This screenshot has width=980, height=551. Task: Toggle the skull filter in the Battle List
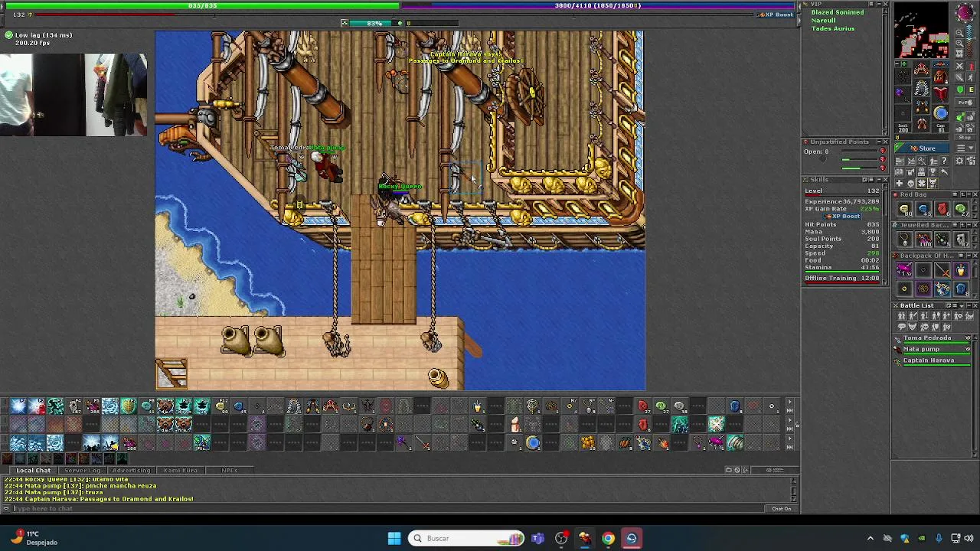pyautogui.click(x=925, y=326)
